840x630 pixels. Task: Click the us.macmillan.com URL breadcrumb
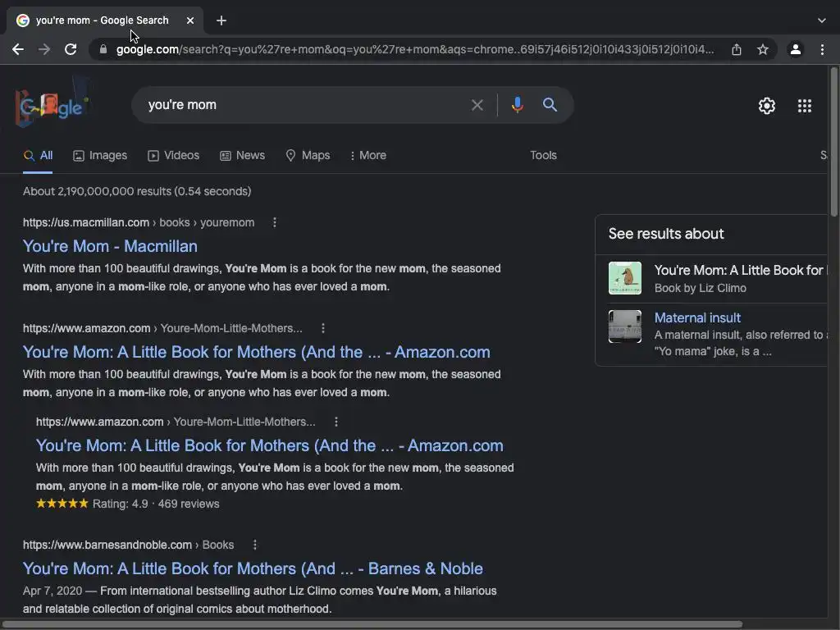[x=139, y=222]
